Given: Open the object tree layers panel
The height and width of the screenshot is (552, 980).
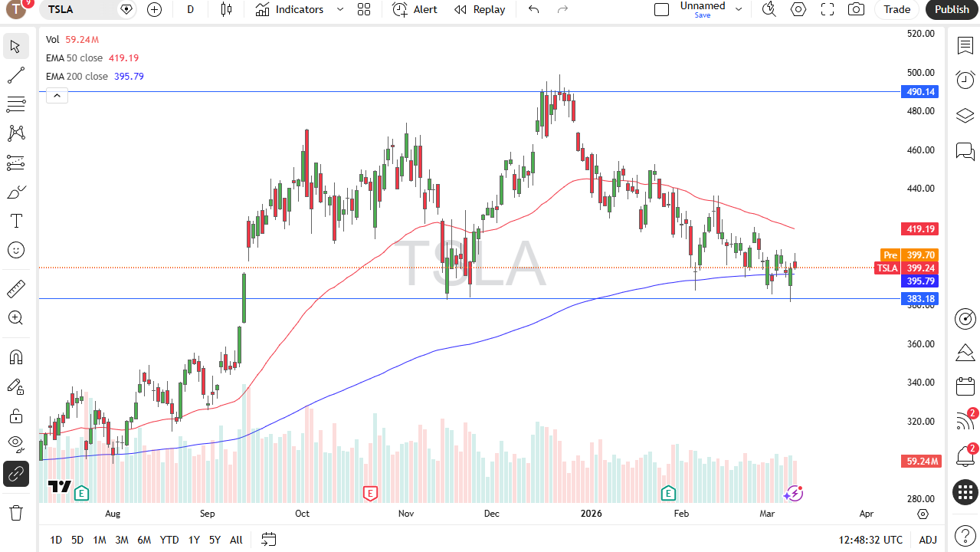Looking at the screenshot, I should tap(965, 116).
